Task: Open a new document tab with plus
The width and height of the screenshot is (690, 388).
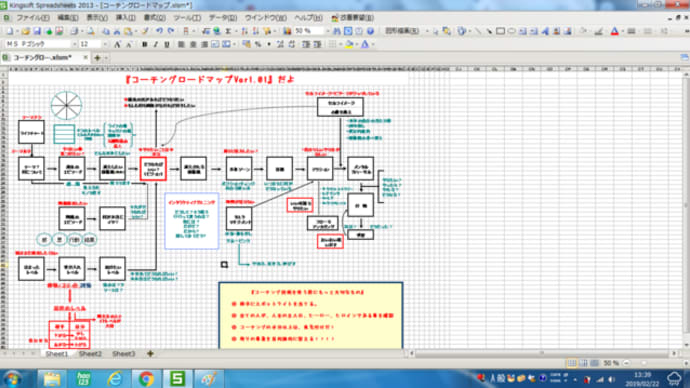Action: 97,58
